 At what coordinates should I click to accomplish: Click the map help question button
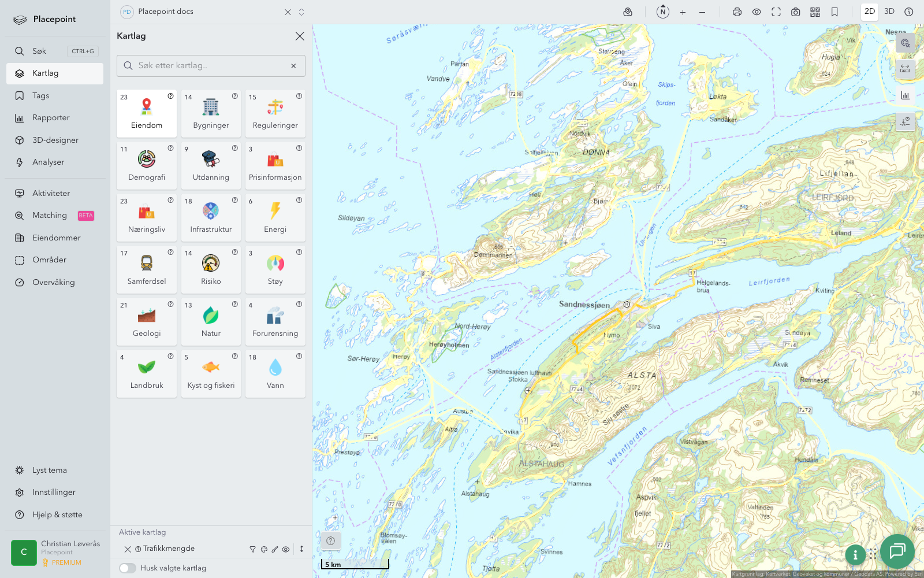tap(331, 541)
